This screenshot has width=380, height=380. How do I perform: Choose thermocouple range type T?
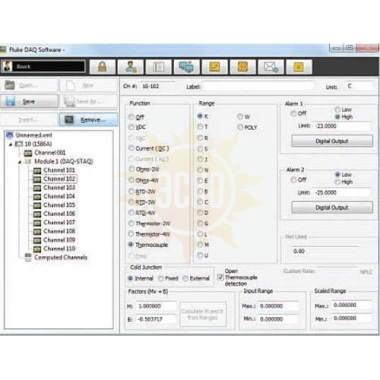(200, 127)
